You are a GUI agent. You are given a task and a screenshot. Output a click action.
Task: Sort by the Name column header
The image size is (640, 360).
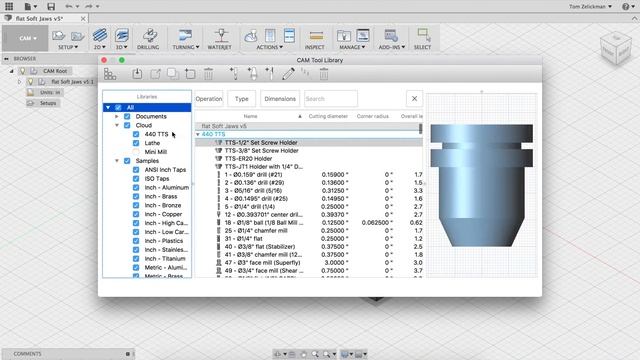pos(250,116)
